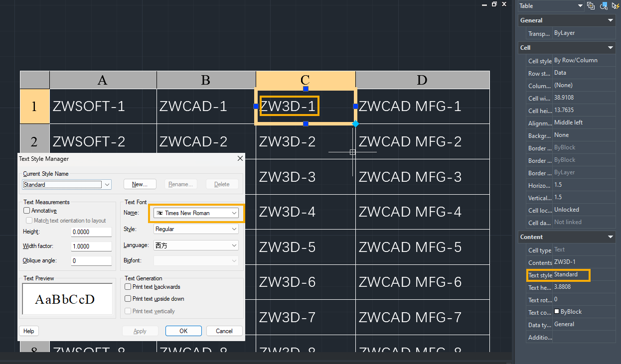The width and height of the screenshot is (621, 364).
Task: Click the OK button in Text Style Manager
Action: pyautogui.click(x=183, y=331)
